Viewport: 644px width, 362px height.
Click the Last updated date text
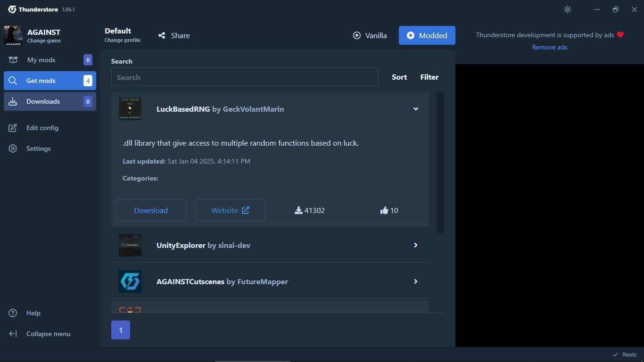(209, 161)
